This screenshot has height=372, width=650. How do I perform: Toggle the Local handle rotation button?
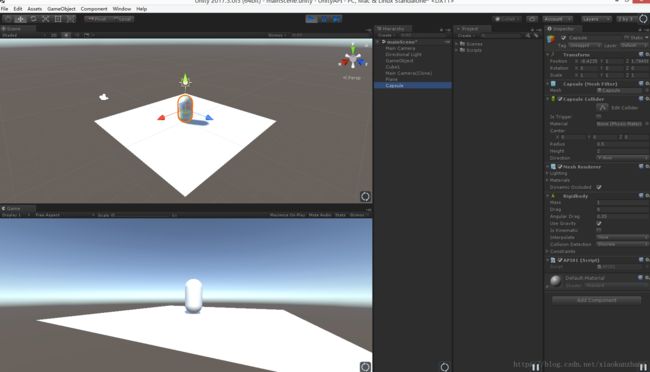coord(122,19)
